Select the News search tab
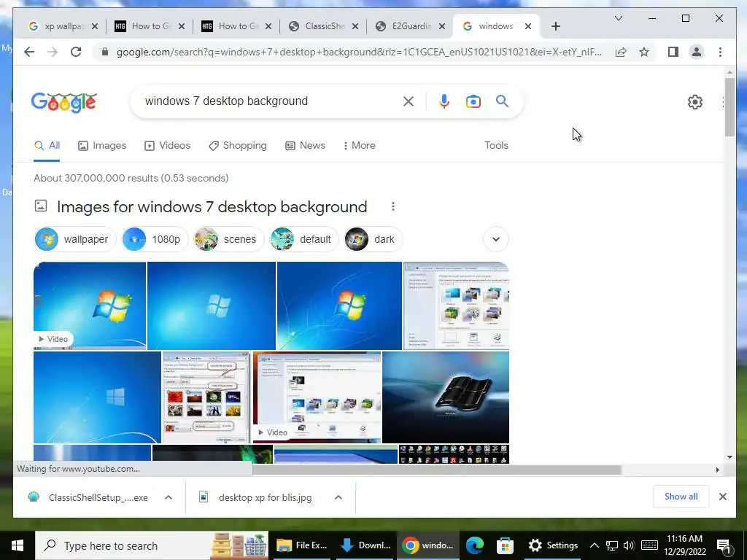This screenshot has height=560, width=747. [305, 146]
